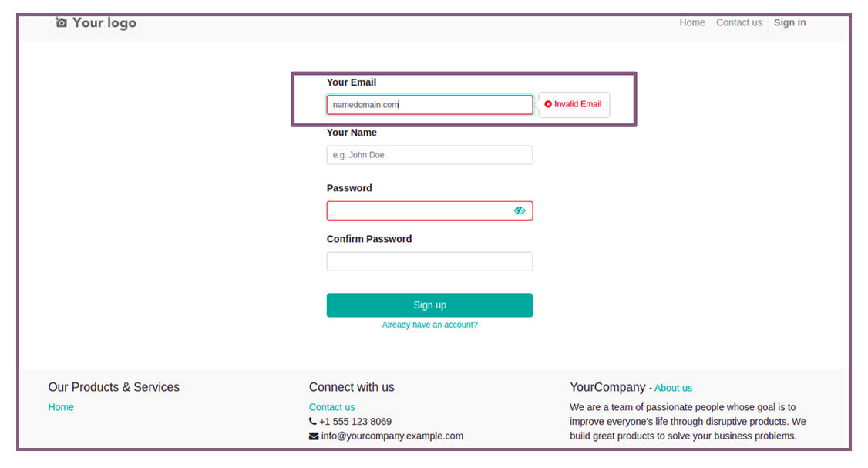Click the Sign up button
The width and height of the screenshot is (868, 468).
pos(429,305)
